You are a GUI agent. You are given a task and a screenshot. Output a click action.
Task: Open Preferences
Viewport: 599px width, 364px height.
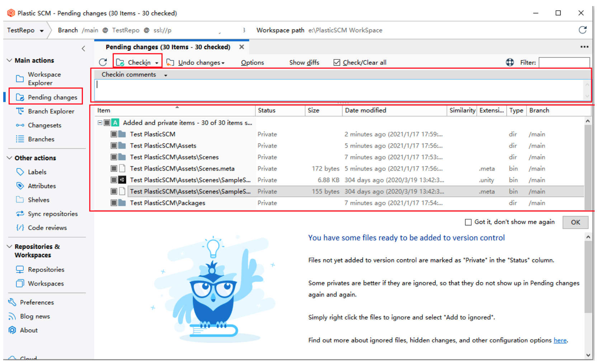point(37,302)
